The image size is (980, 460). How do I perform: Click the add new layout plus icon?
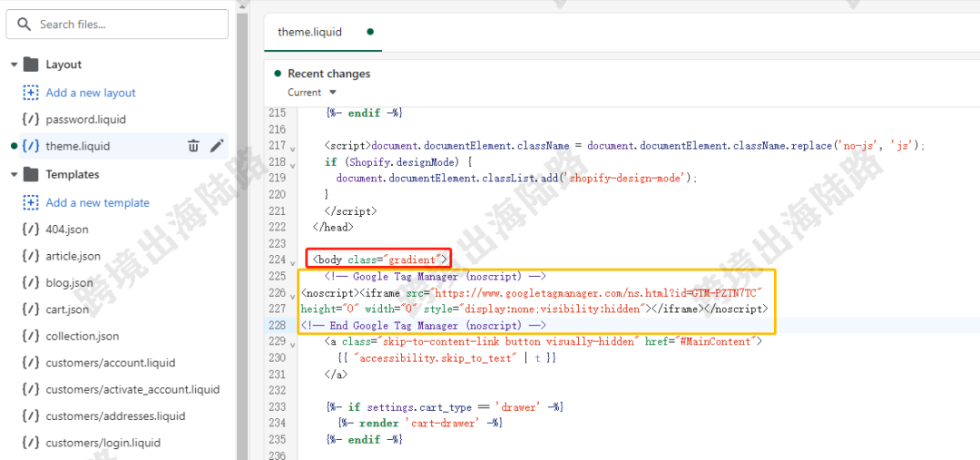(31, 93)
